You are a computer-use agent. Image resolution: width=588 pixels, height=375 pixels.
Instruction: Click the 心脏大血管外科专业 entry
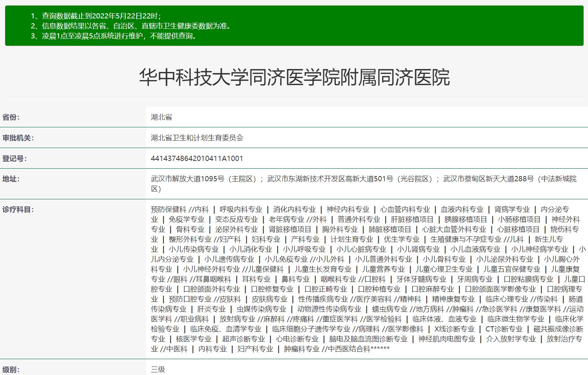click(454, 230)
